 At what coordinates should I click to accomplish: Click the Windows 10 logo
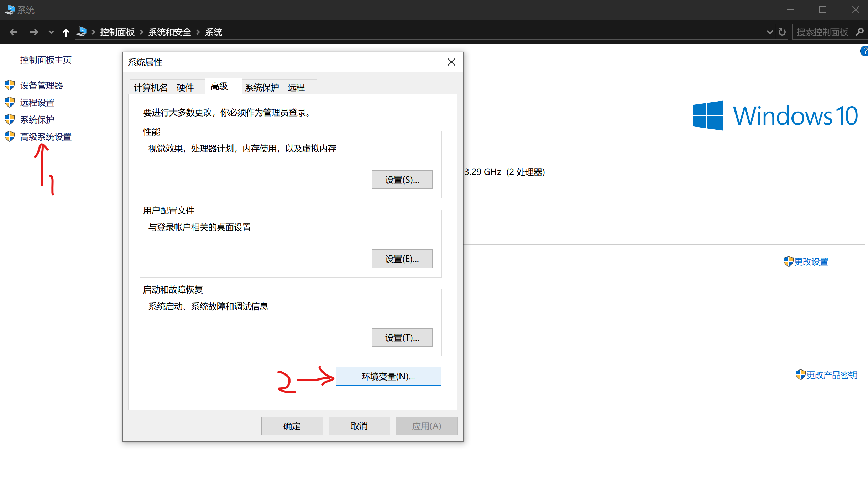tap(775, 115)
